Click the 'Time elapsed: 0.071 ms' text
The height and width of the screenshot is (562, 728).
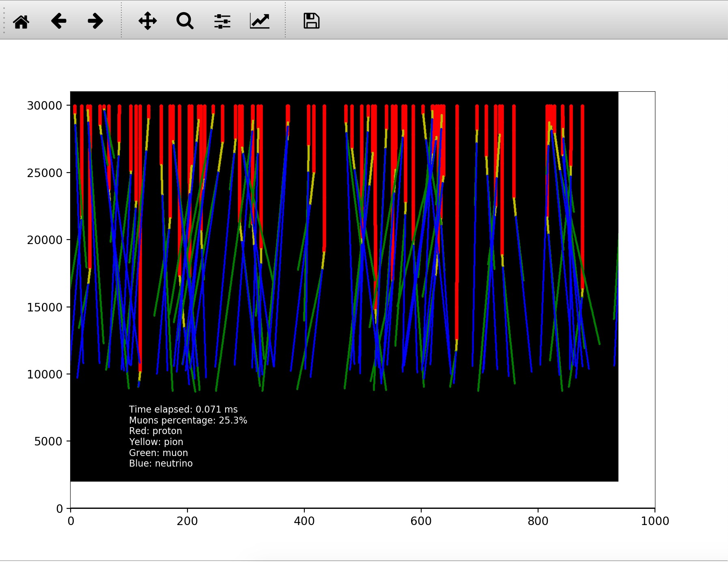[183, 409]
